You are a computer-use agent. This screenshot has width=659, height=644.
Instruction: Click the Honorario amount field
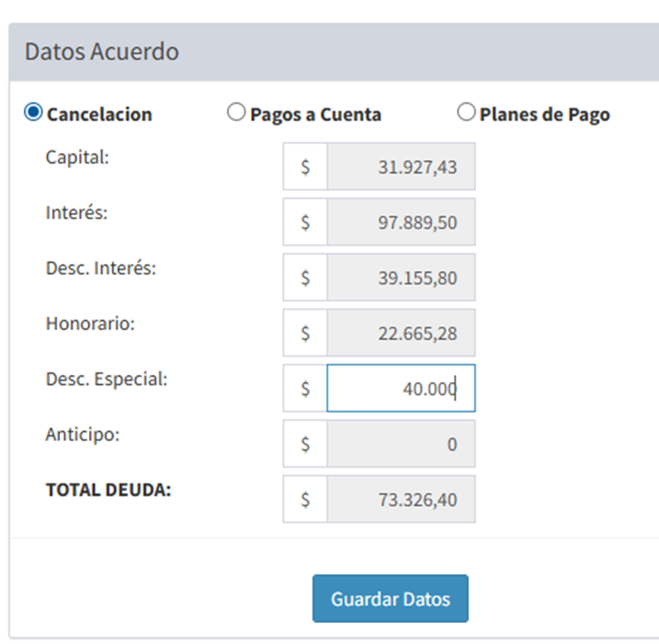(400, 333)
